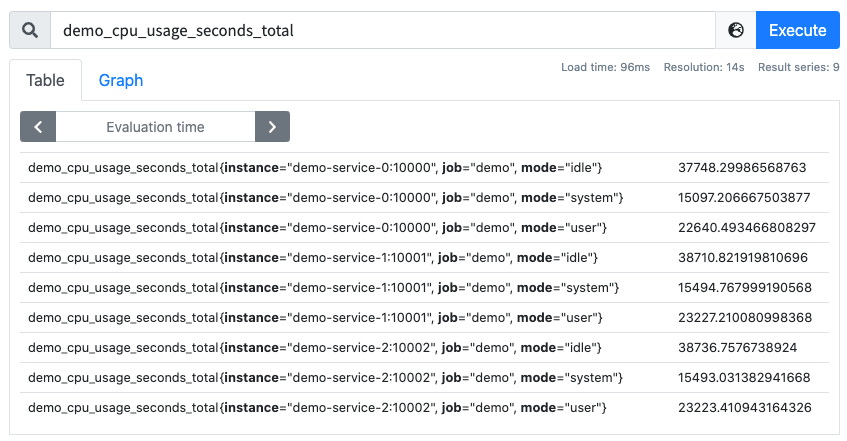The image size is (847, 441).
Task: Select series demo-service-0:10000 mode idle
Action: [x=315, y=168]
